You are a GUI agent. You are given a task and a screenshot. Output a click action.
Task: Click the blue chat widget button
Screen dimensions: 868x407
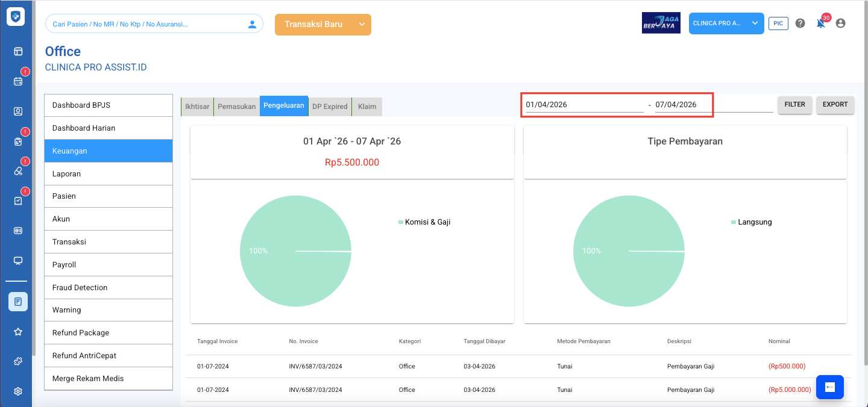click(829, 387)
